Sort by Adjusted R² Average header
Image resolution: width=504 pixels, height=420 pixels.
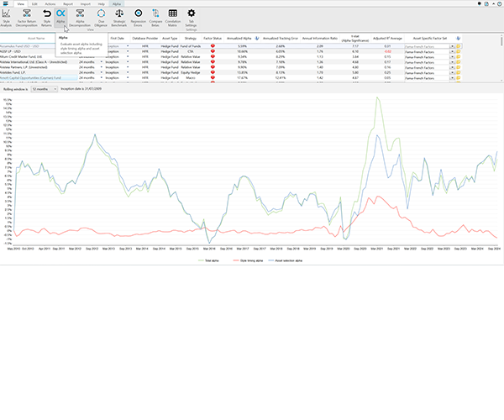pos(387,39)
